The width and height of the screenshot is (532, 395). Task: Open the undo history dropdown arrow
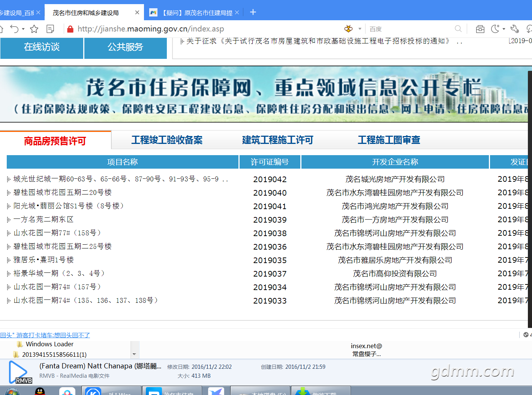click(x=23, y=29)
